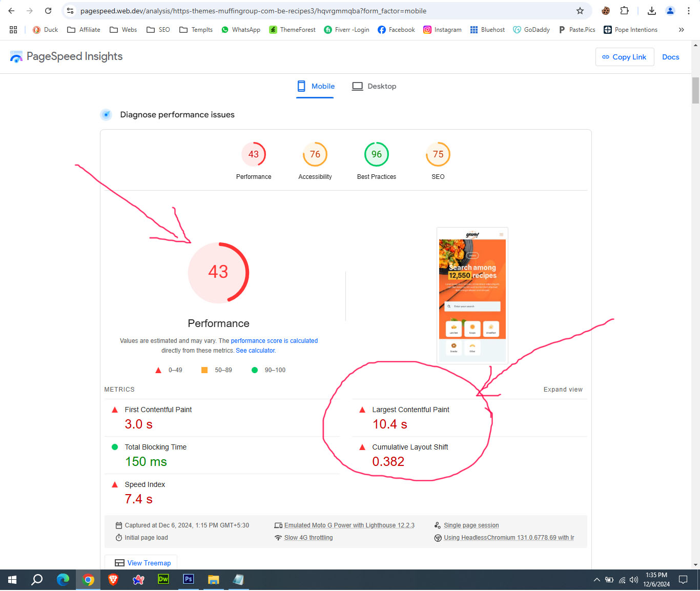Click the mobile page screenshot thumbnail

click(472, 296)
